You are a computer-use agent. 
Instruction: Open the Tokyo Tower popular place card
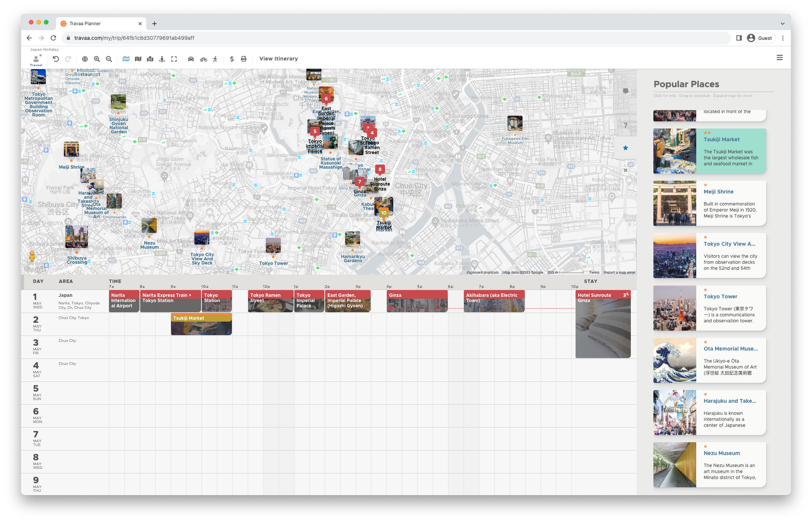click(x=709, y=308)
